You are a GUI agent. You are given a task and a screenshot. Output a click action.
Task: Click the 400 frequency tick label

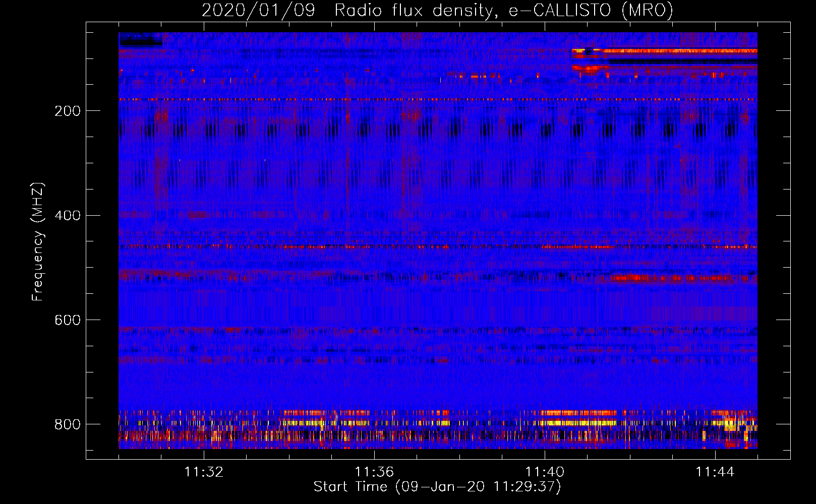pyautogui.click(x=68, y=216)
